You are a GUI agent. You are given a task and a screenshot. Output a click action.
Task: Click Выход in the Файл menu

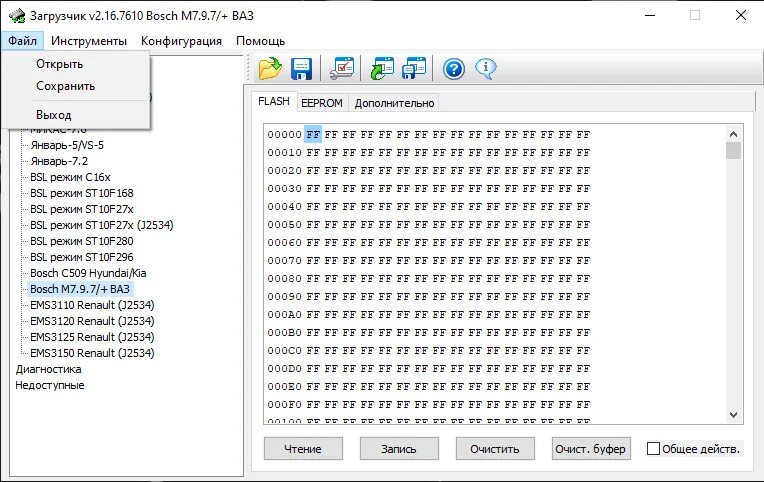54,115
